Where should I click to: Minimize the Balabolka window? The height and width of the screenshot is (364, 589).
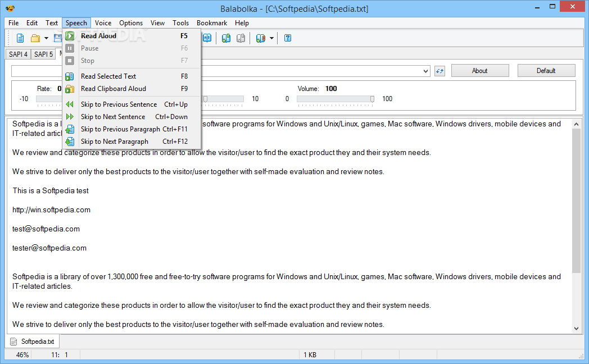click(537, 6)
